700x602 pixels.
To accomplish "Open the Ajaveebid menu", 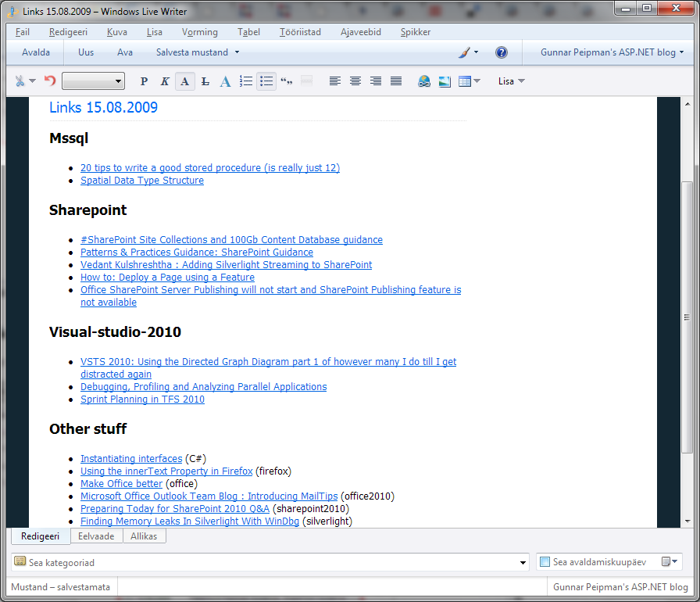I will point(361,32).
